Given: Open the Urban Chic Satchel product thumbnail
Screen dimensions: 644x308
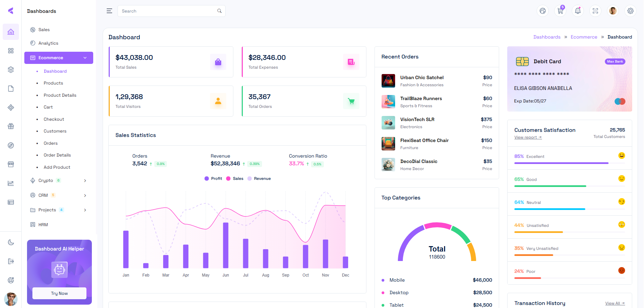Looking at the screenshot, I should pos(388,81).
